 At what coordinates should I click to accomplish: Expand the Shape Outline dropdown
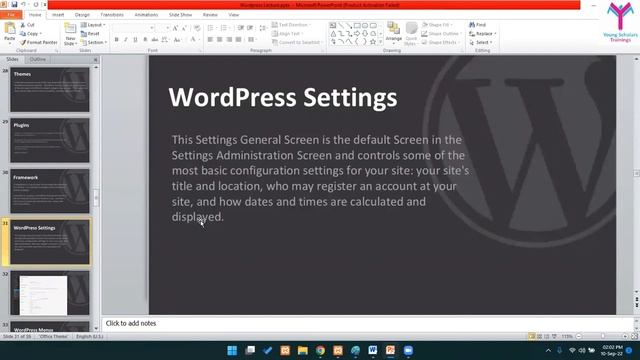(x=461, y=33)
